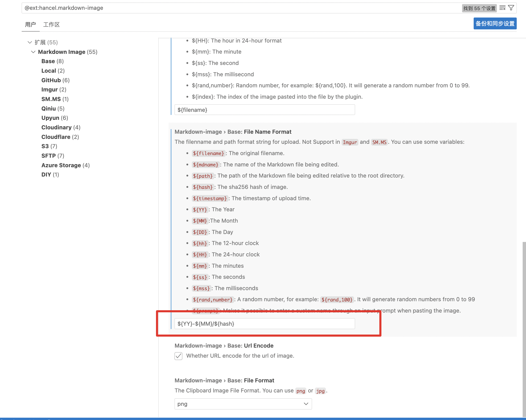Collapse the 扩展 (55) tree group
The height and width of the screenshot is (420, 526).
pos(30,42)
